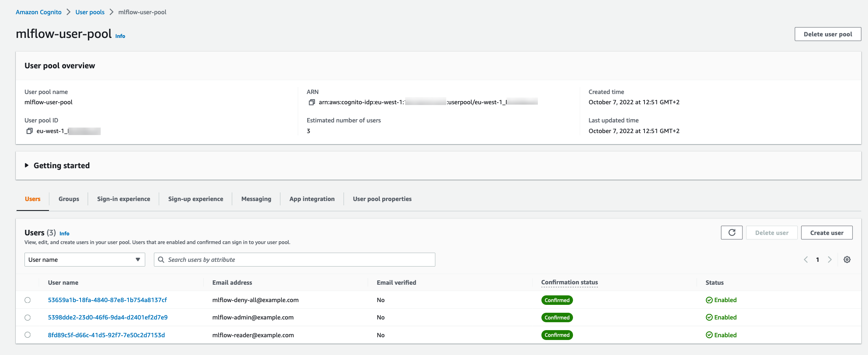868x355 pixels.
Task: Click the Enabled status icon for mlflow-admin
Action: [709, 317]
